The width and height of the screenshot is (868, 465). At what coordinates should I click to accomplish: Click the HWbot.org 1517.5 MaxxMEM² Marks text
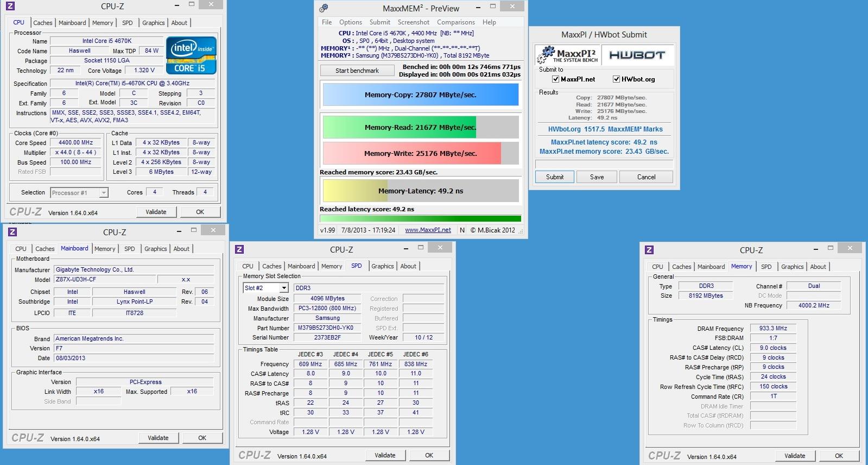pos(605,129)
